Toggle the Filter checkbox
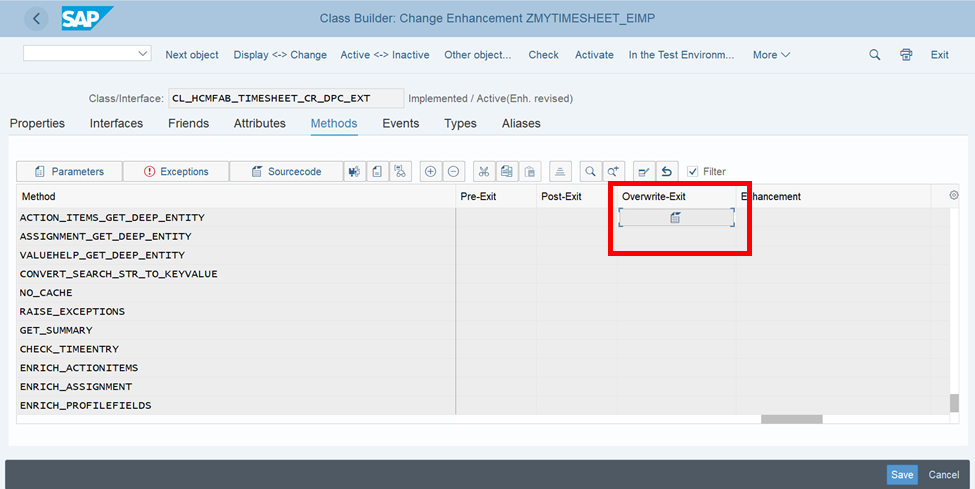This screenshot has height=489, width=975. 692,172
